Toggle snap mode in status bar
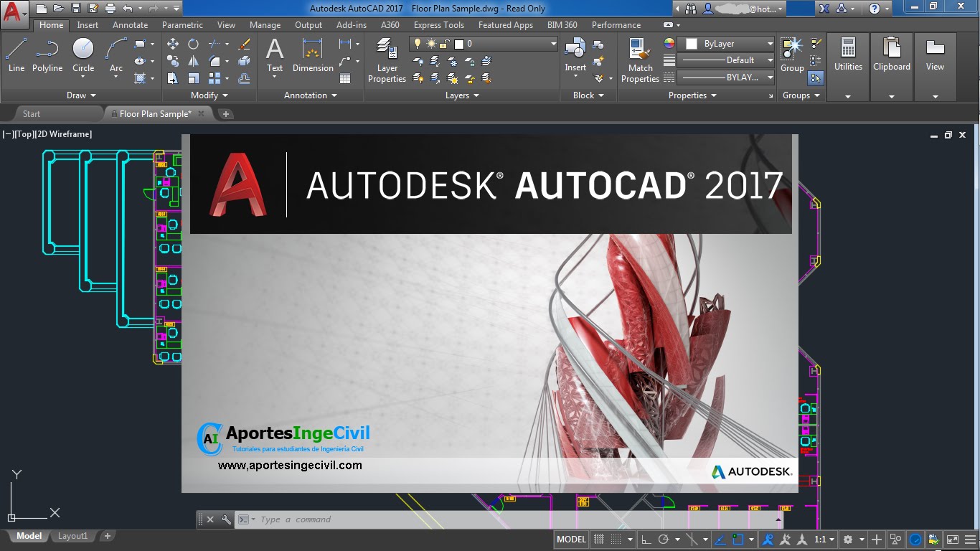980x551 pixels. tap(617, 540)
